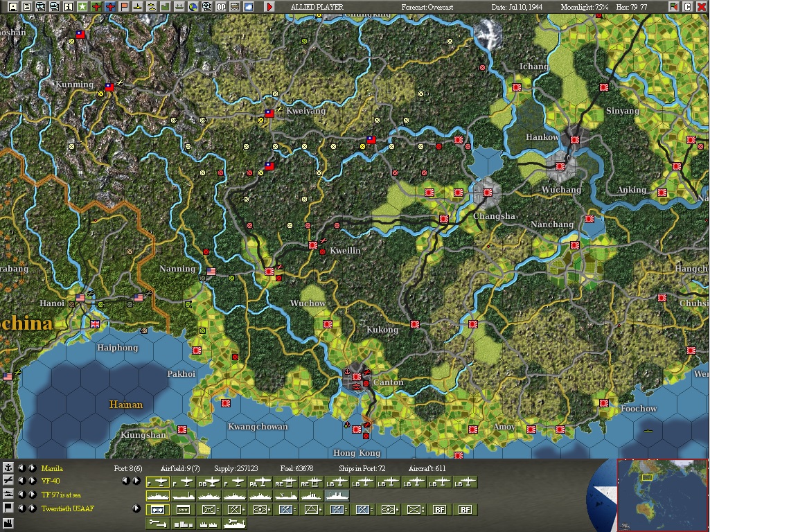Open the document list icon in top toolbar

pyautogui.click(x=27, y=7)
